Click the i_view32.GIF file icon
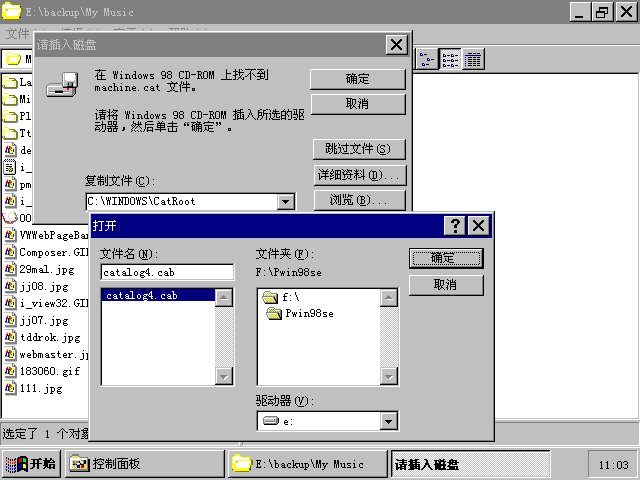Viewport: 640px width, 480px height. pyautogui.click(x=11, y=303)
